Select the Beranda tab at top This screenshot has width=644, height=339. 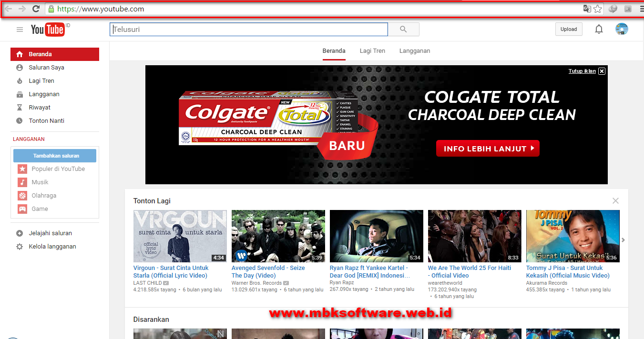tap(334, 51)
